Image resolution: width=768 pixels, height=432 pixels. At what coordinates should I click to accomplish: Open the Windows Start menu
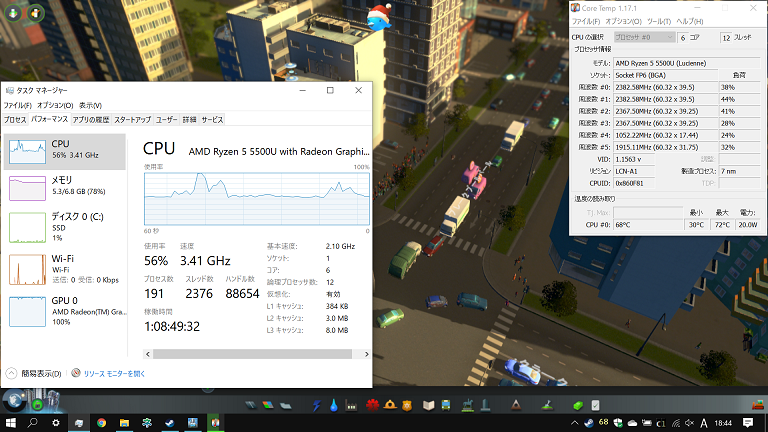tap(10, 422)
